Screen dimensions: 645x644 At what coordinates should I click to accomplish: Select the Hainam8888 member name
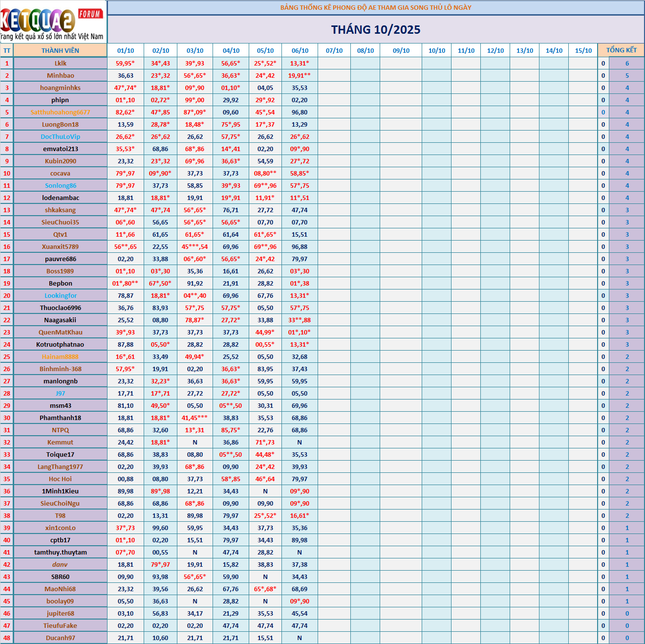pyautogui.click(x=60, y=356)
